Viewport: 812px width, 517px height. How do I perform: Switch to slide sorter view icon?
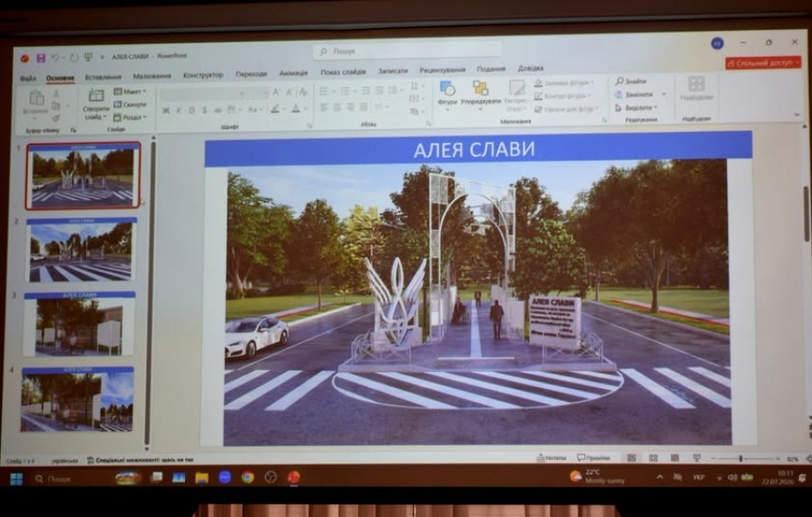pos(653,458)
